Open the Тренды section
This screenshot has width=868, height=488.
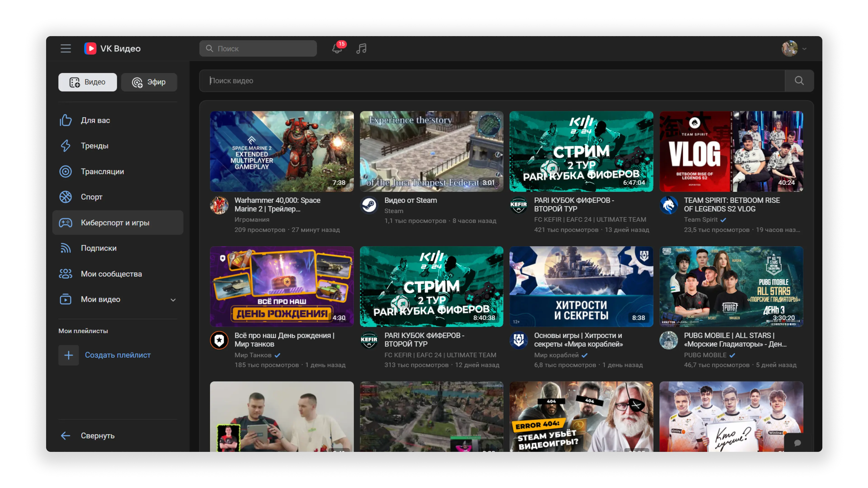click(118, 146)
